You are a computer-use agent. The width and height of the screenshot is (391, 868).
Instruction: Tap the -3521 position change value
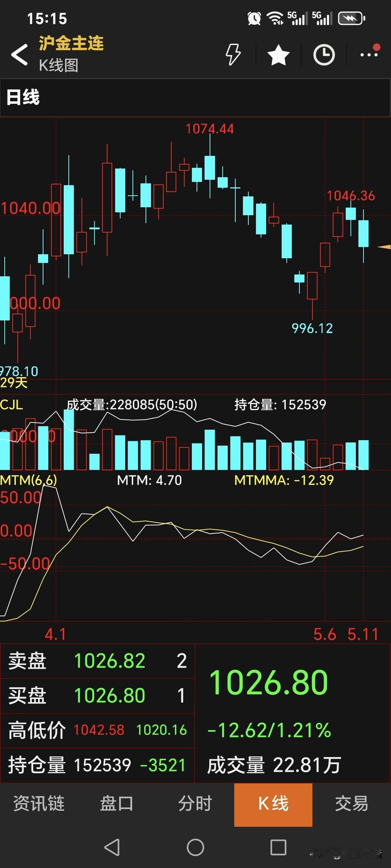(163, 765)
